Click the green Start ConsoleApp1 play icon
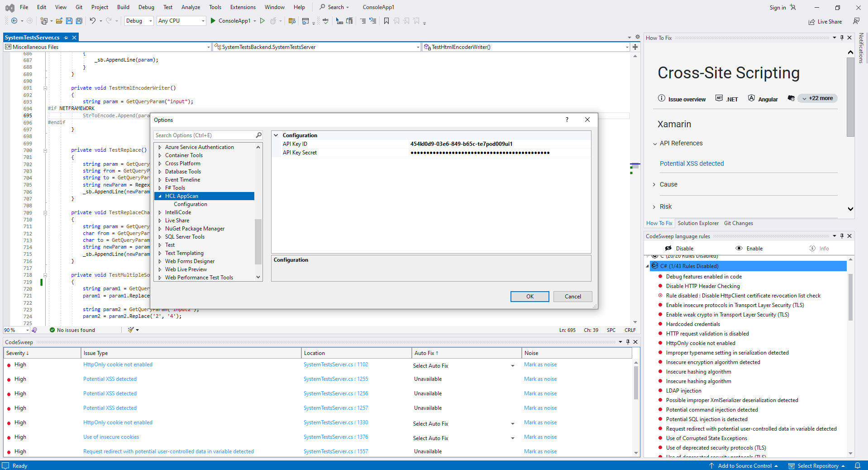 (213, 21)
